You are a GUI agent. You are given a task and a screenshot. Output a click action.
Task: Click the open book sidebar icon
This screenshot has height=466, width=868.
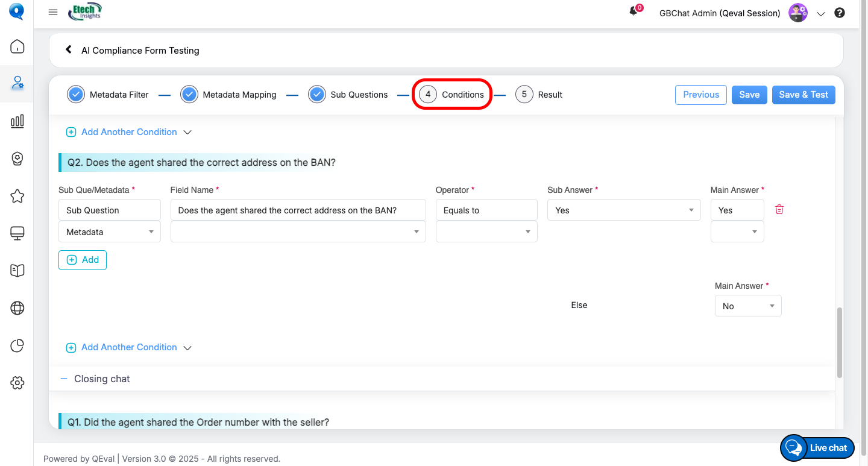coord(17,271)
